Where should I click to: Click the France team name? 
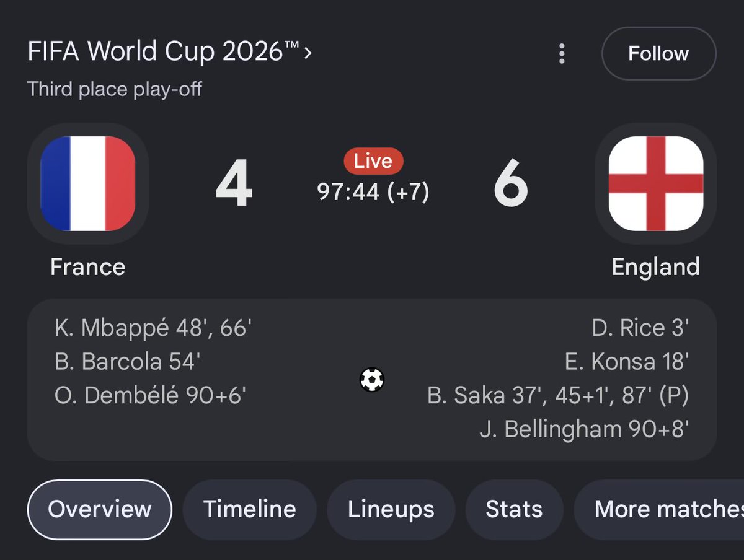point(87,267)
